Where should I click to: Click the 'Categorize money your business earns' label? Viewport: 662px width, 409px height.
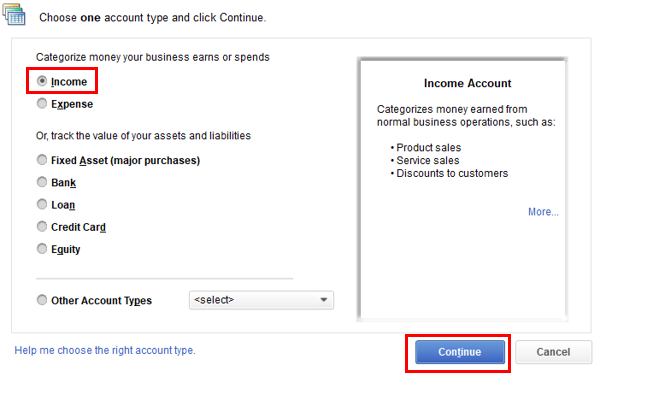click(x=153, y=58)
